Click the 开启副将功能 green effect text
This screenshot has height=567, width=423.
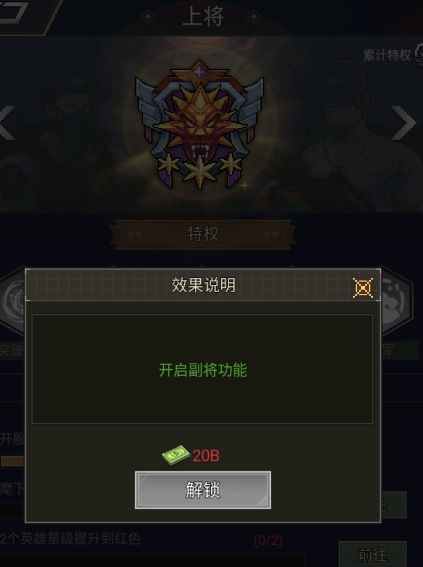[203, 370]
